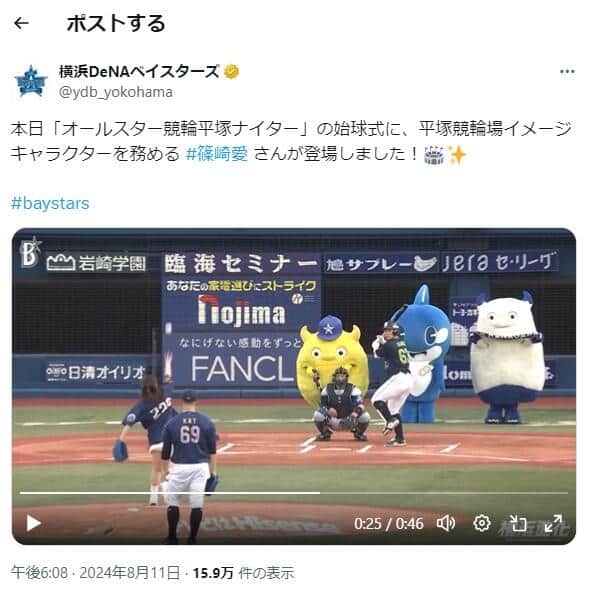Click the 0:25 / 0:46 time display
This screenshot has height=598, width=589.
tap(388, 524)
